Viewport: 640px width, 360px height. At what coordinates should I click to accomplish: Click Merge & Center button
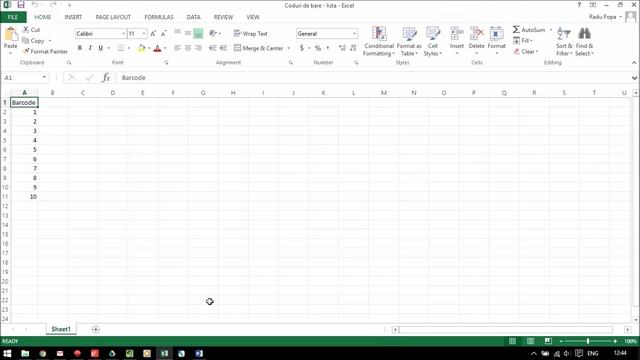pyautogui.click(x=259, y=48)
